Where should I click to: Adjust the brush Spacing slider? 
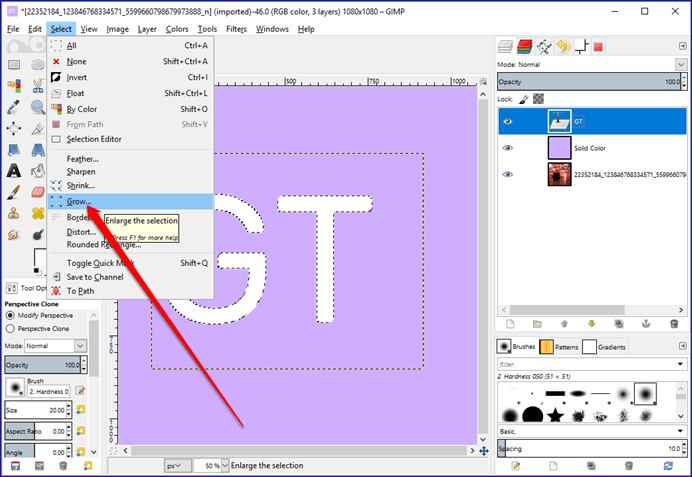pyautogui.click(x=589, y=448)
